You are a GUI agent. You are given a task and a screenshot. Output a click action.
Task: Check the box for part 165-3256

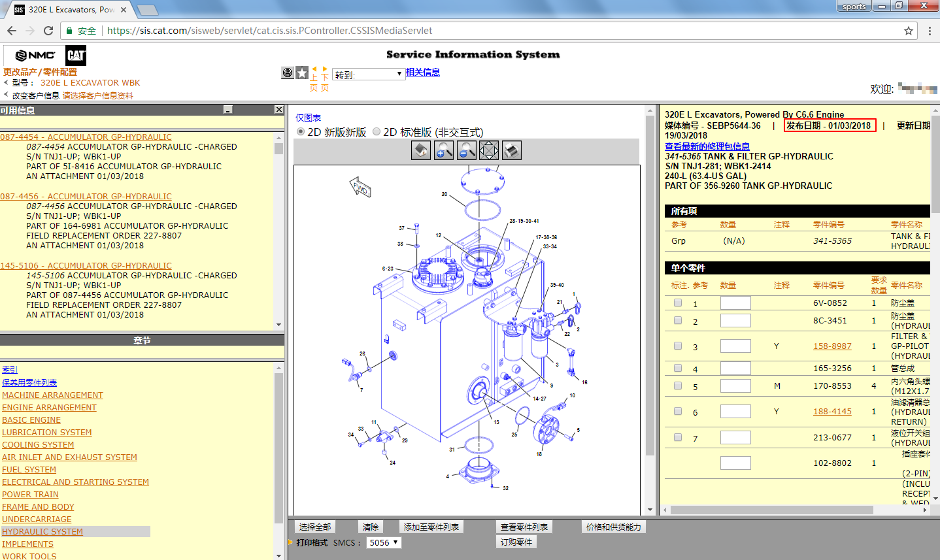[678, 369]
